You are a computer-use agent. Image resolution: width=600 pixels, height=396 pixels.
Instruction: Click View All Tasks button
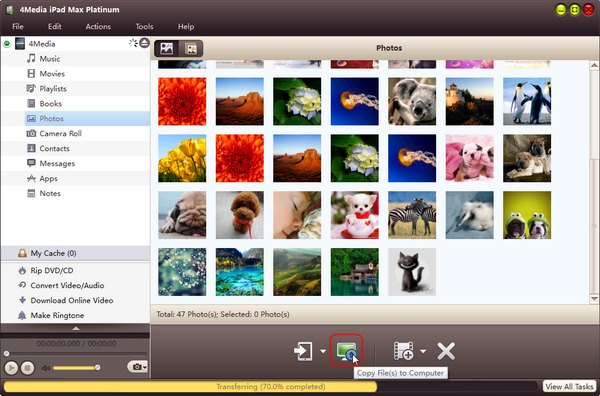(x=569, y=386)
